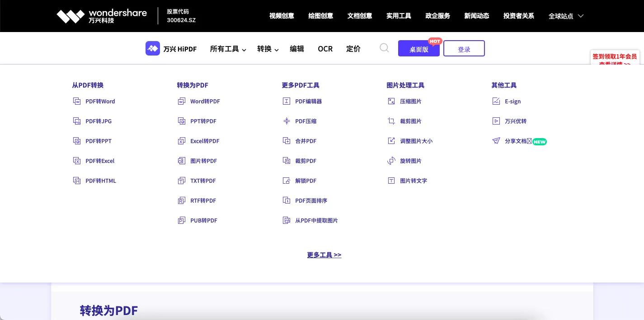Viewport: 644px width, 320px height.
Task: Select the 旋转图片 tool
Action: 410,161
